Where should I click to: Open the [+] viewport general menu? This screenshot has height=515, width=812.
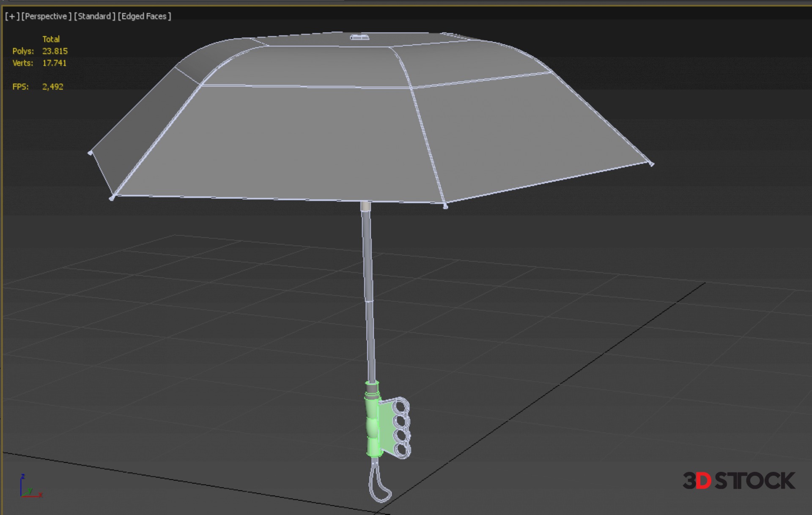(12, 16)
